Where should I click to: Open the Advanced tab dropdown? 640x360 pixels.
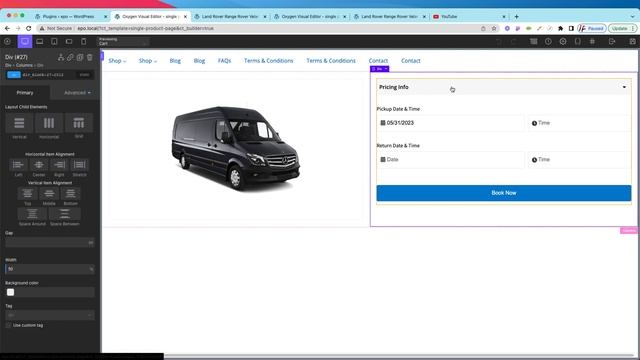point(77,93)
